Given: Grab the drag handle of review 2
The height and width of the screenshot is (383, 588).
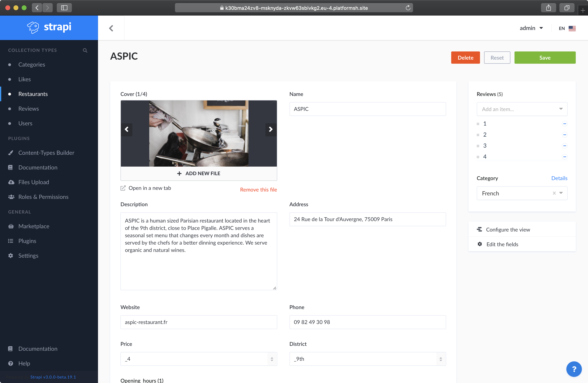Looking at the screenshot, I should (478, 135).
